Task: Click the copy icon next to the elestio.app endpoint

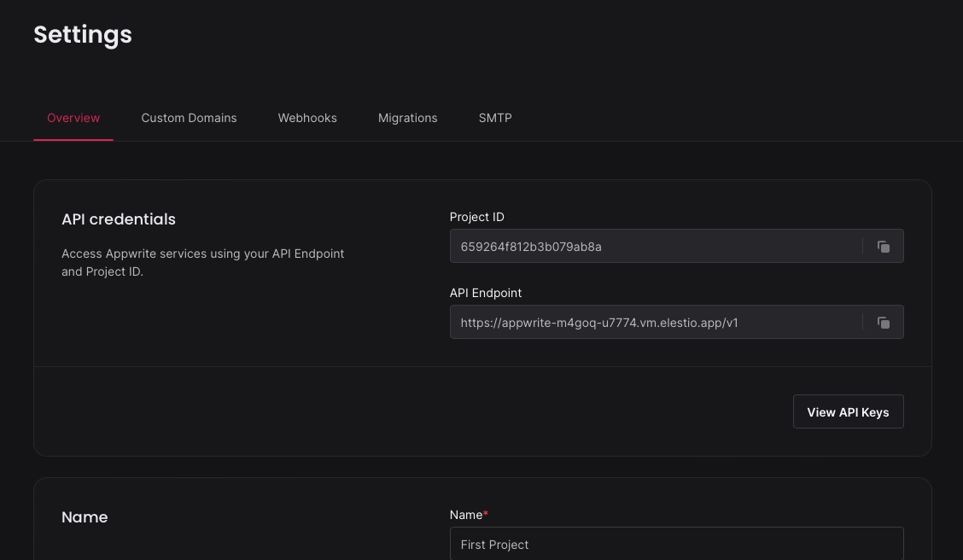Action: [884, 323]
